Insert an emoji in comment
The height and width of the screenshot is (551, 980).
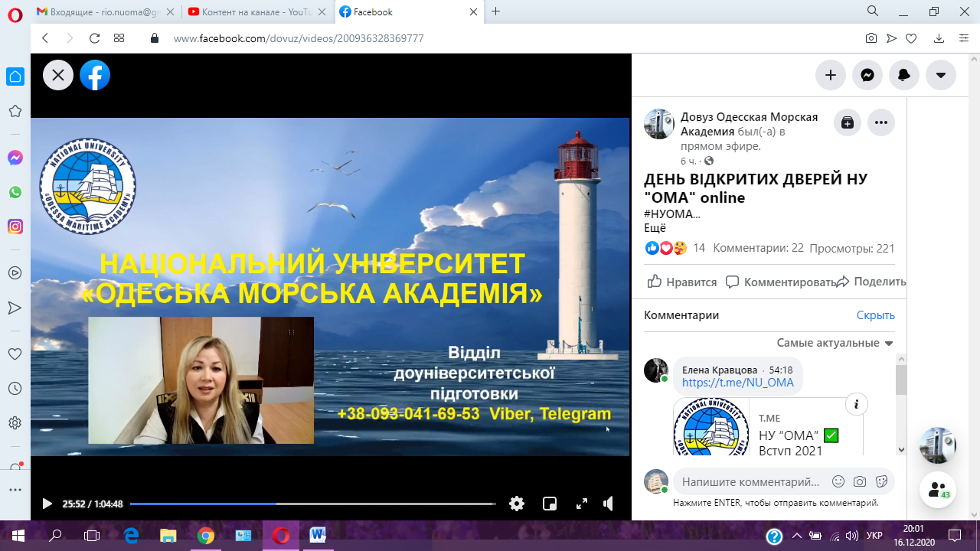(838, 482)
